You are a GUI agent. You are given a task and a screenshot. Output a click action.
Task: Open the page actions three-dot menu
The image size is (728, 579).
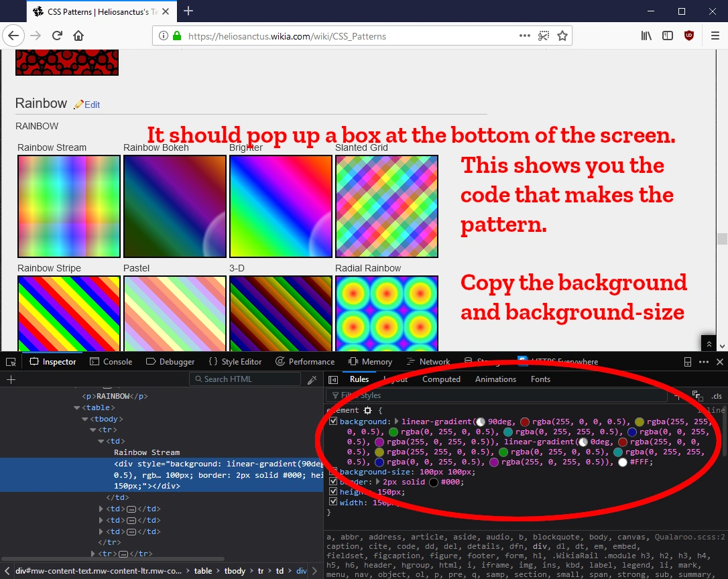[525, 36]
